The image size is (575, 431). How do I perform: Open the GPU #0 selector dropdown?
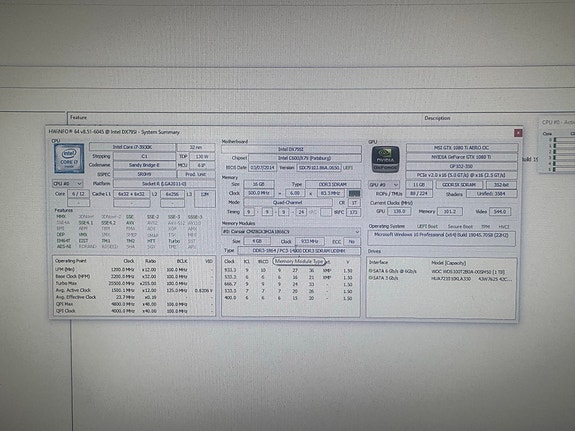point(384,185)
